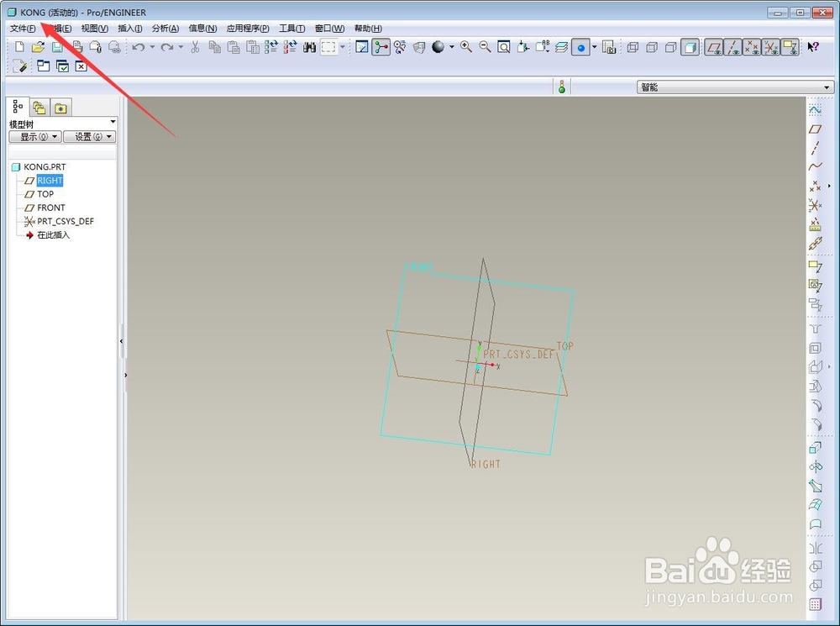The image size is (840, 626).
Task: Open the 模型树 panel dropdown arrow
Action: pos(113,122)
